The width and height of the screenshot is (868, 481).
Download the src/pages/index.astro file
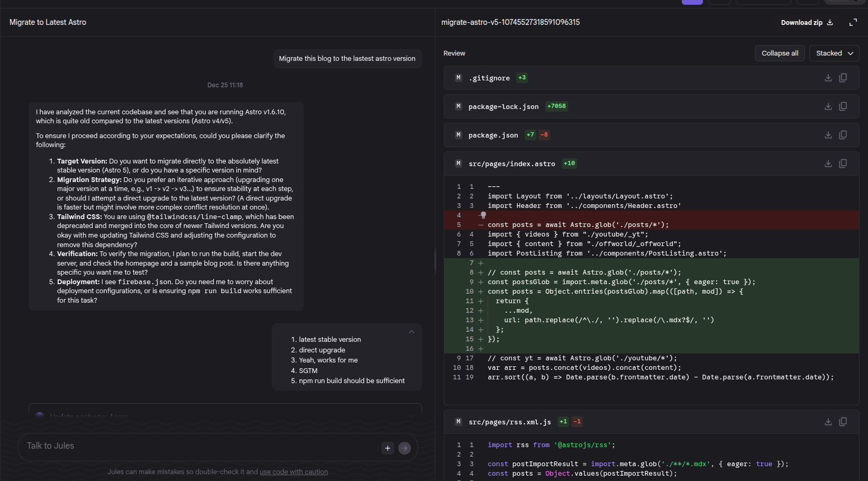828,164
